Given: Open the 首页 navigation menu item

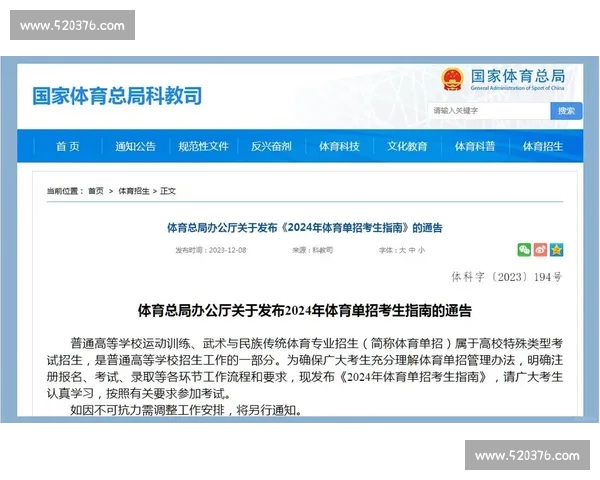Looking at the screenshot, I should click(68, 146).
